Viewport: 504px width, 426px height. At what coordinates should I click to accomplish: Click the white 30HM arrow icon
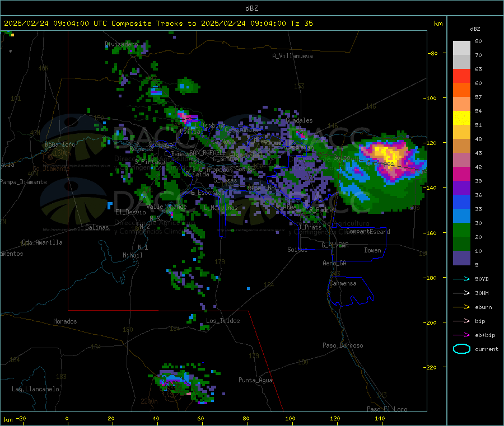[x=461, y=293]
